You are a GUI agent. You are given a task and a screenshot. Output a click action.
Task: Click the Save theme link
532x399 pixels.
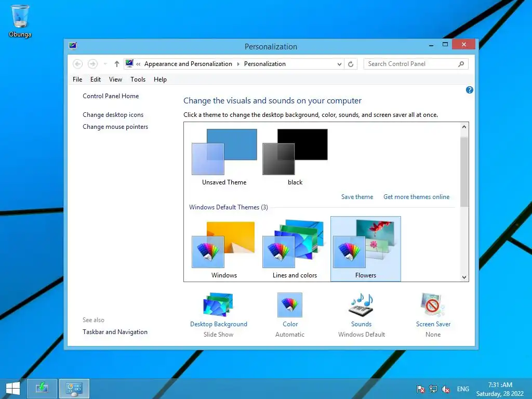[357, 197]
